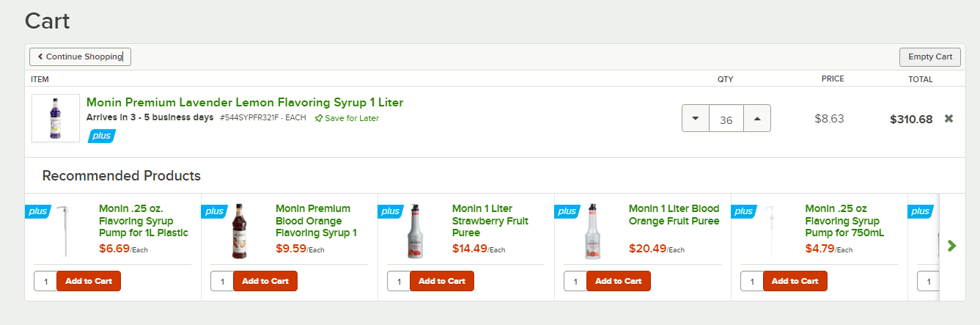The image size is (980, 325).
Task: Click the quantity box for Strawberry Fruit Puree
Action: tap(399, 281)
